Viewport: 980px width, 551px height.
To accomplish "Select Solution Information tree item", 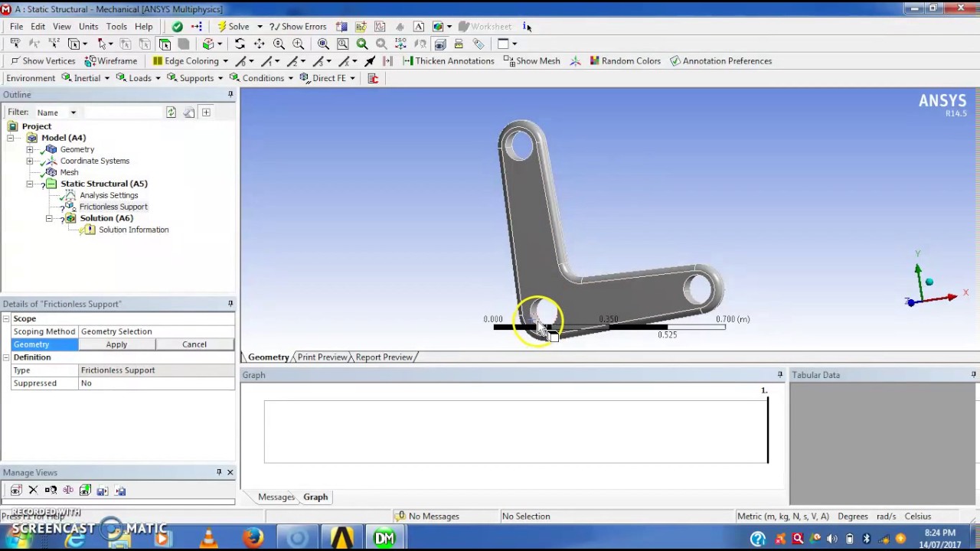I will coord(133,230).
